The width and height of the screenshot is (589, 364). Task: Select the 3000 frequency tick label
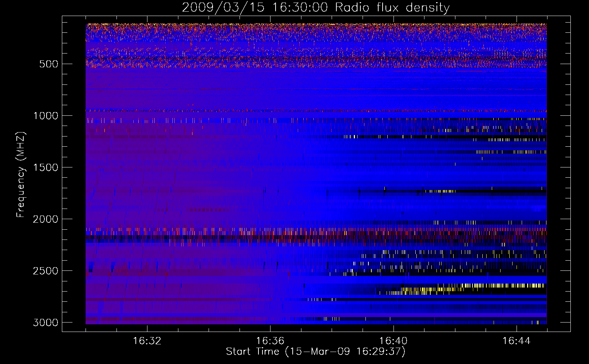point(46,323)
